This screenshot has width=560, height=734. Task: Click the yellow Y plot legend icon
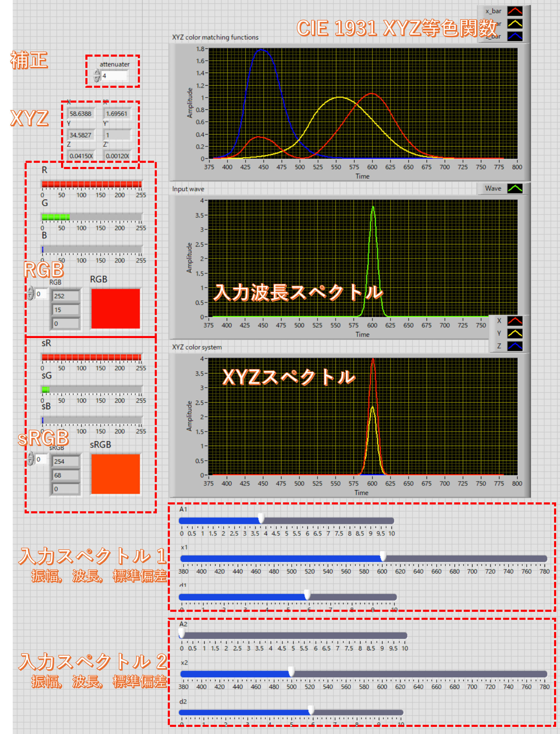point(515,333)
